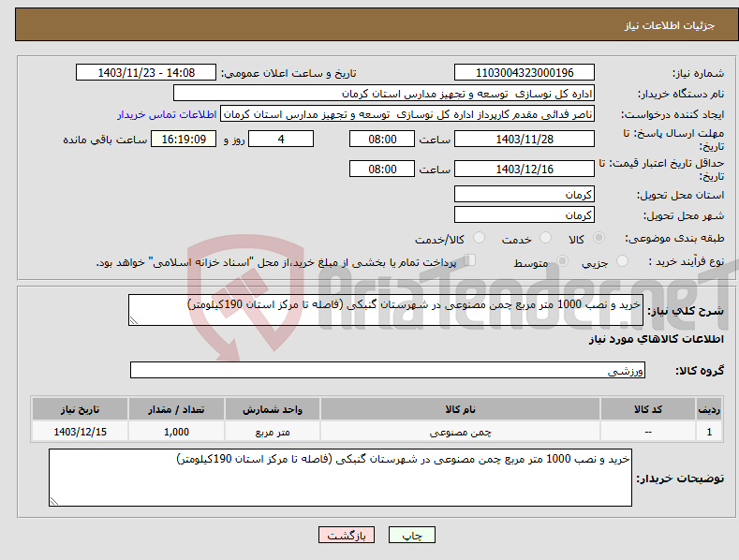Click the price validity hour field 08:00

382,169
